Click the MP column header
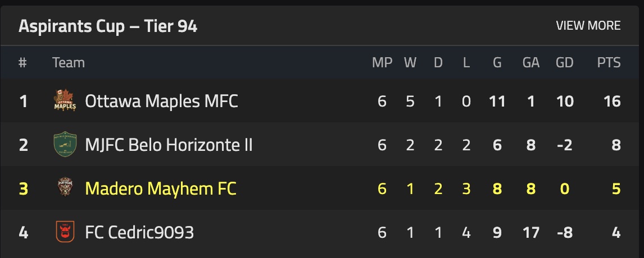 tap(382, 63)
